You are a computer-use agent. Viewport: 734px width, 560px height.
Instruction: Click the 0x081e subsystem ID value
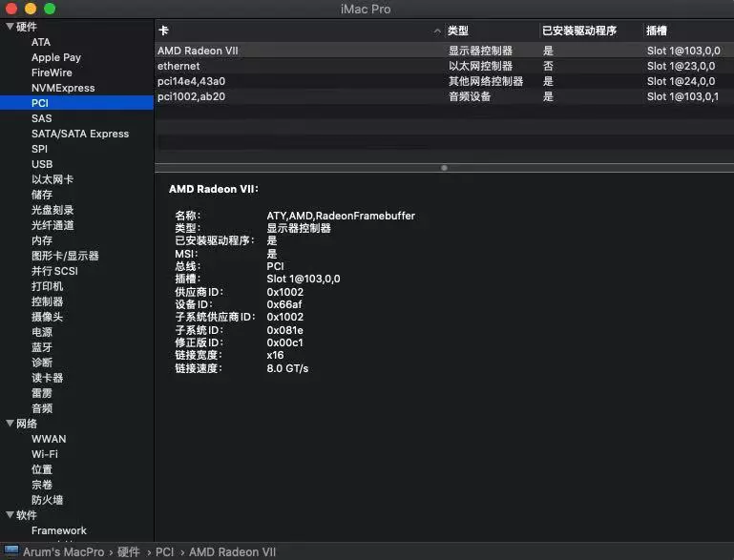pyautogui.click(x=285, y=330)
